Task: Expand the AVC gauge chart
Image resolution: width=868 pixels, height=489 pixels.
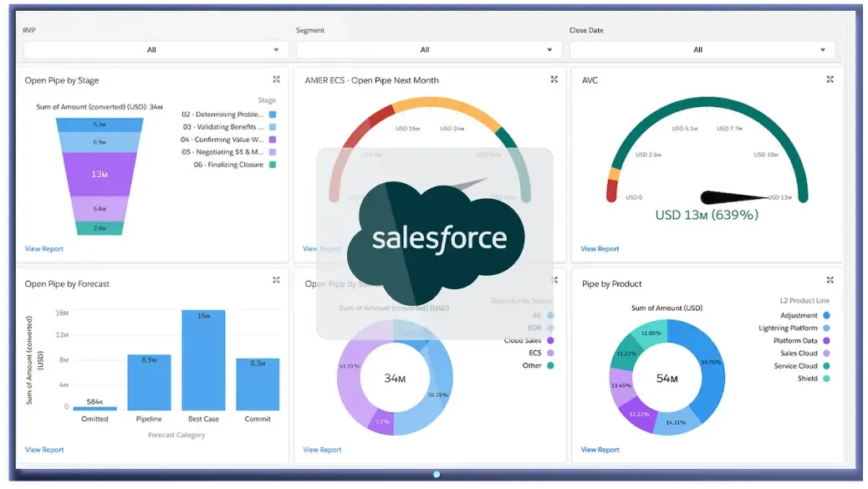Action: (830, 79)
